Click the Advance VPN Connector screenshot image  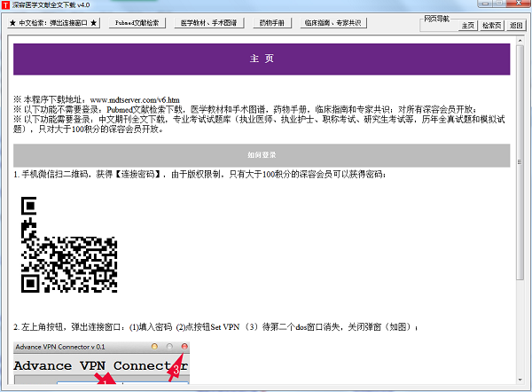tap(101, 363)
